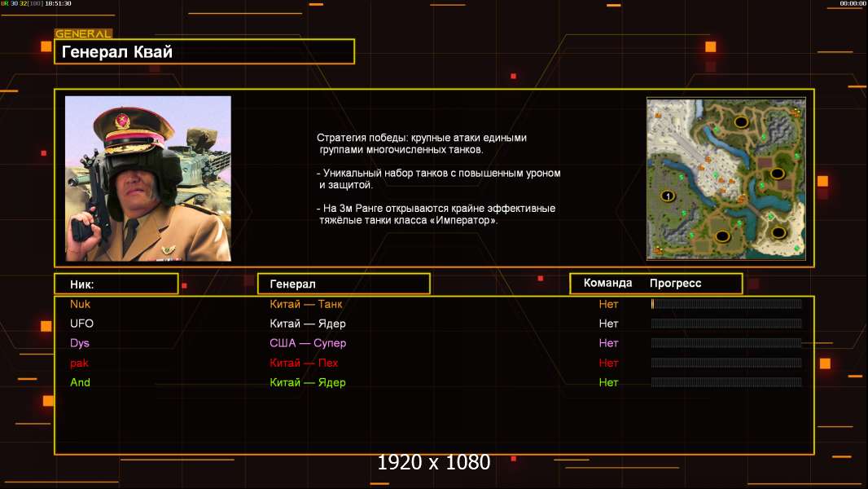The image size is (868, 489).
Task: Open pak's general choice Китай — Пех
Action: click(x=304, y=363)
